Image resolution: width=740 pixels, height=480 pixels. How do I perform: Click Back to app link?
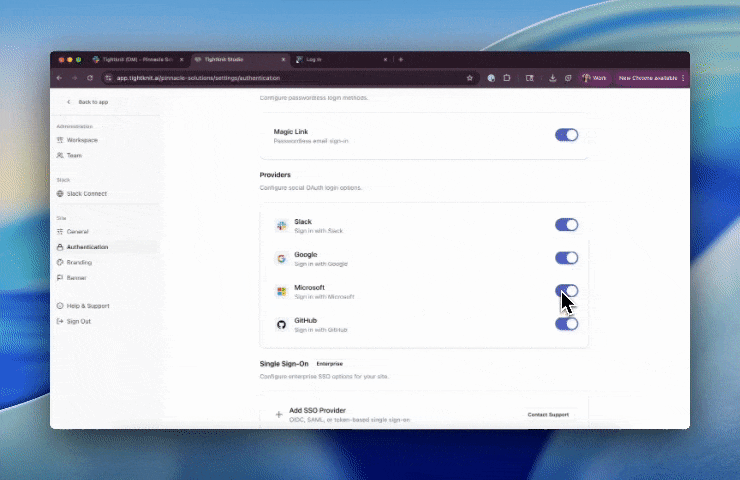pos(93,102)
